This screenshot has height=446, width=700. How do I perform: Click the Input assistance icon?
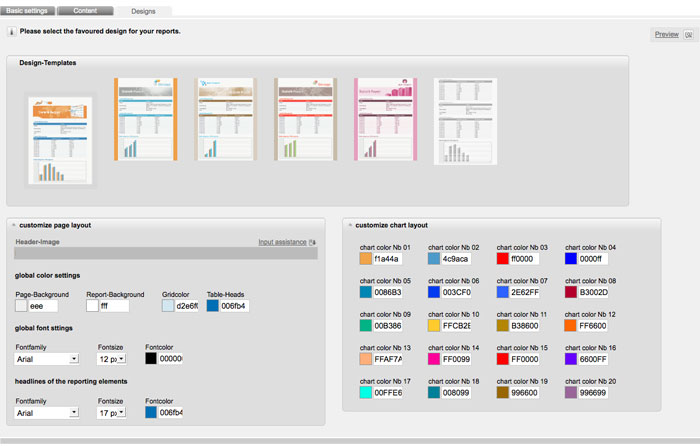click(313, 242)
